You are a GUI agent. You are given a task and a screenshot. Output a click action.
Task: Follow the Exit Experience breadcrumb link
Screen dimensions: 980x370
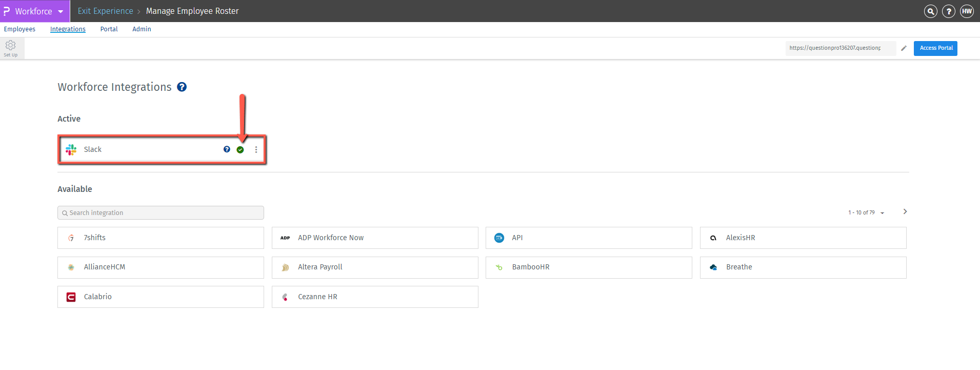pyautogui.click(x=105, y=11)
